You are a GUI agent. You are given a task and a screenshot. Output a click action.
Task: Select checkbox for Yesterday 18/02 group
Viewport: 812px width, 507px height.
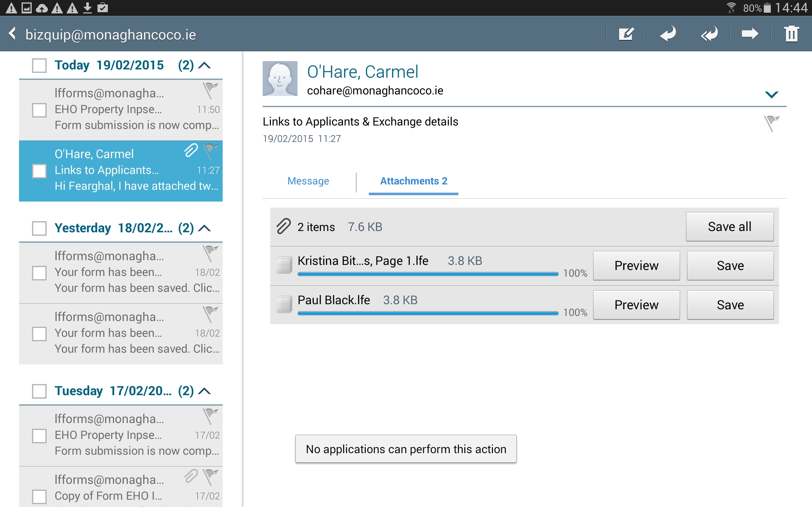tap(39, 228)
